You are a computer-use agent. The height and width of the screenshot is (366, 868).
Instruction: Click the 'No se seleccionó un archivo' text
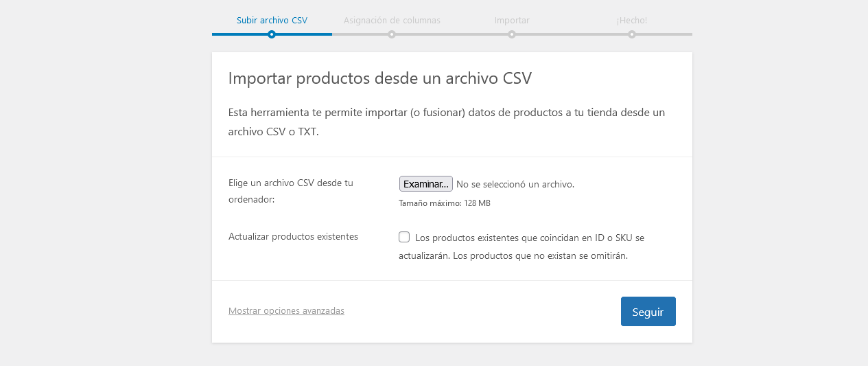tap(515, 184)
